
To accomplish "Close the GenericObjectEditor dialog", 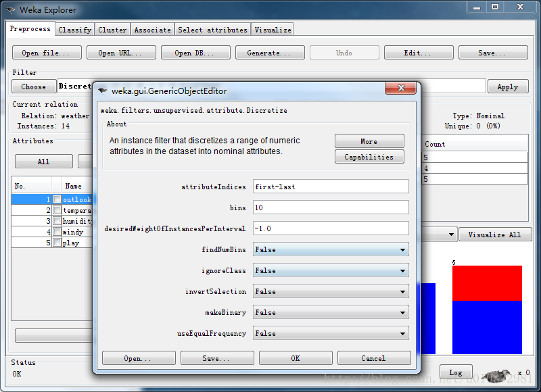I will (400, 88).
